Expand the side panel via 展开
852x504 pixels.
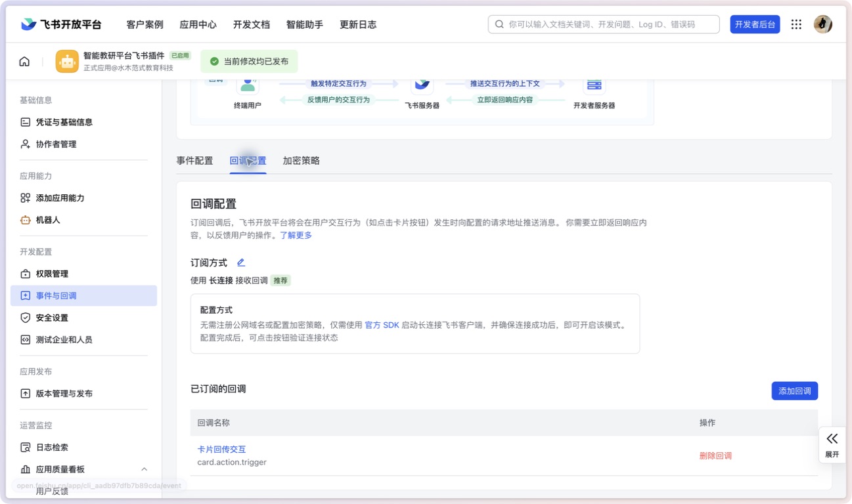tap(832, 444)
